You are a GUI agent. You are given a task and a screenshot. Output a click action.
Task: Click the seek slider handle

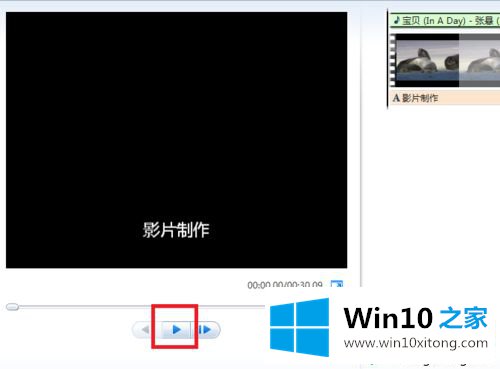click(x=13, y=307)
